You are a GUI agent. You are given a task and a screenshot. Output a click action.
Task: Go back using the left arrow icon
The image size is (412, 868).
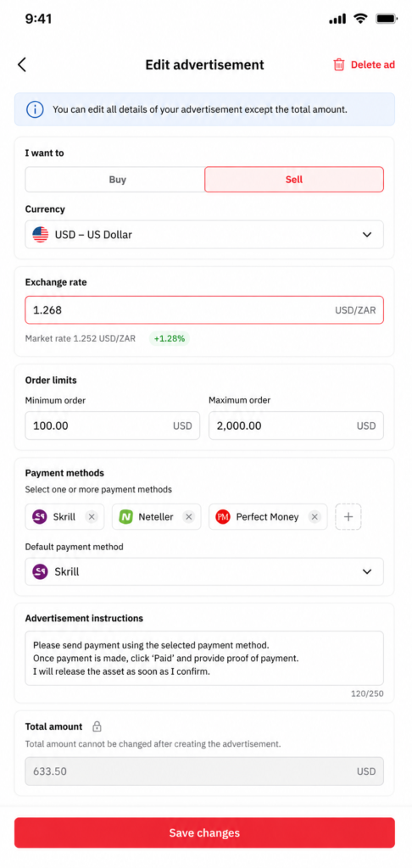(x=21, y=64)
